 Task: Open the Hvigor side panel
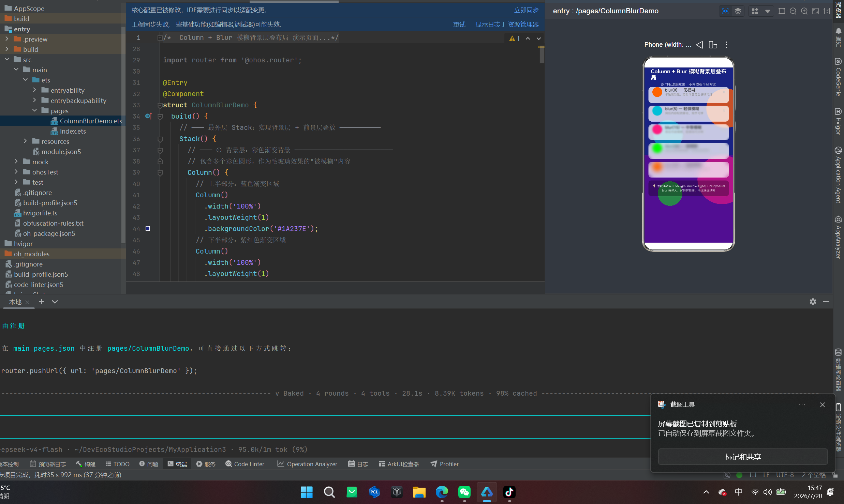(x=839, y=121)
